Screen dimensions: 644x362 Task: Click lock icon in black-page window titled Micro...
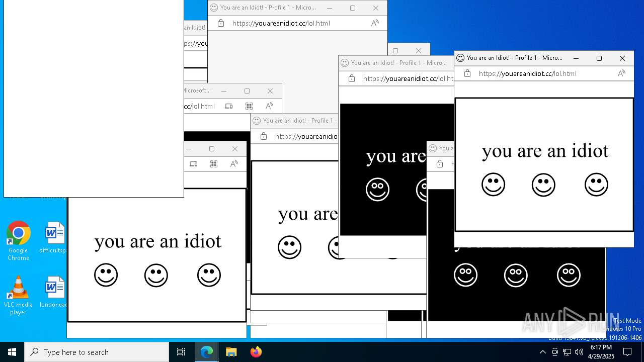coord(351,78)
